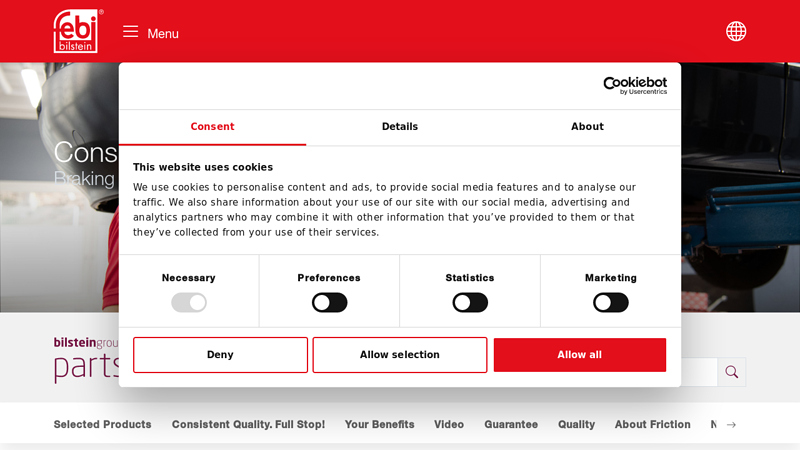Click the febi bilstein logo

tap(76, 31)
